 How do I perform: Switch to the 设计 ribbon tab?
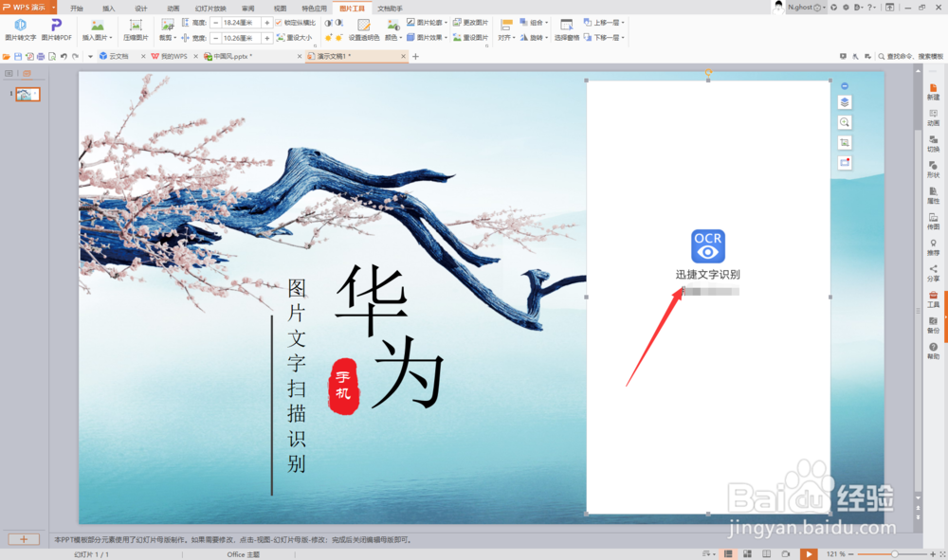point(141,9)
